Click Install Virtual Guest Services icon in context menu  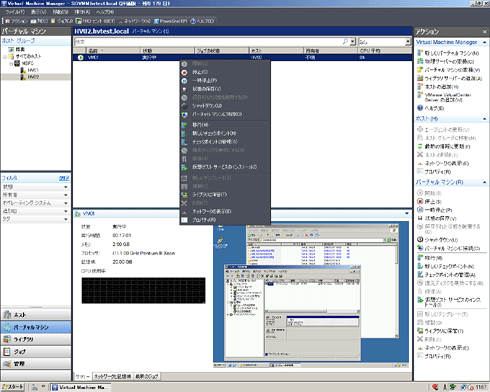[184, 167]
